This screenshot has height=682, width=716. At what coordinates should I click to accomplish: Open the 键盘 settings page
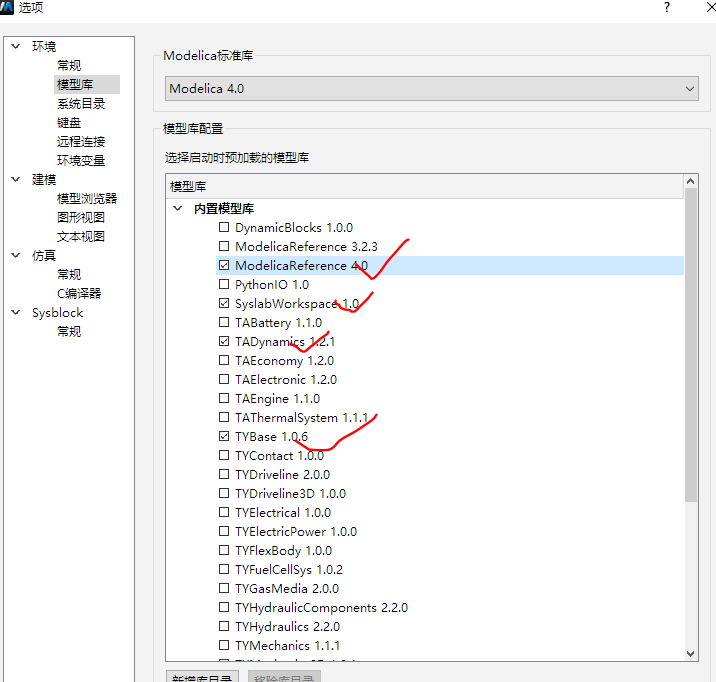click(x=69, y=123)
